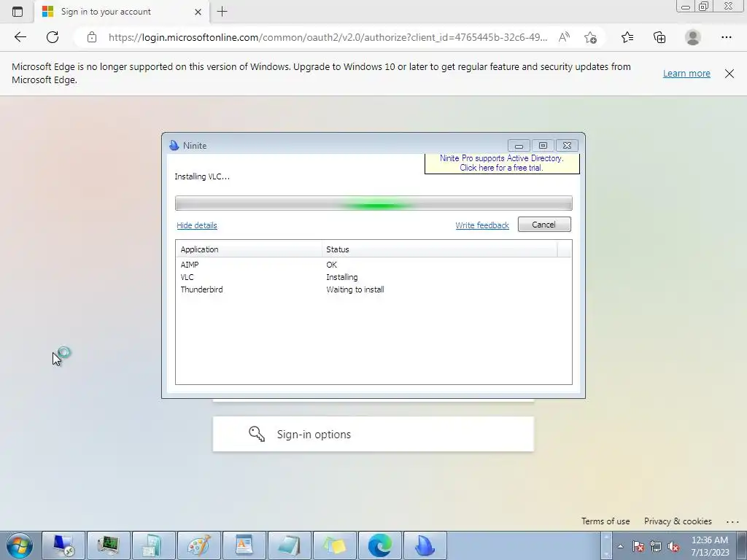Viewport: 747px width, 560px height.
Task: Open a new Edge tab
Action: 222,12
